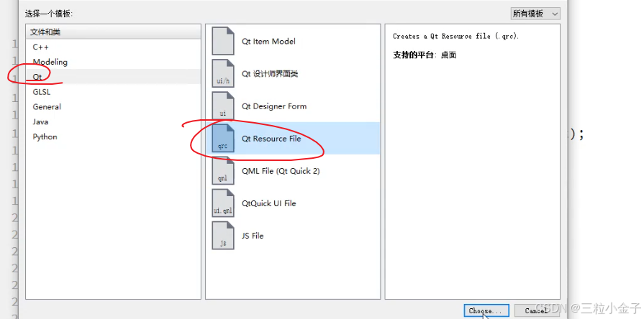Choose the Qt Resource File template label

[x=271, y=139]
